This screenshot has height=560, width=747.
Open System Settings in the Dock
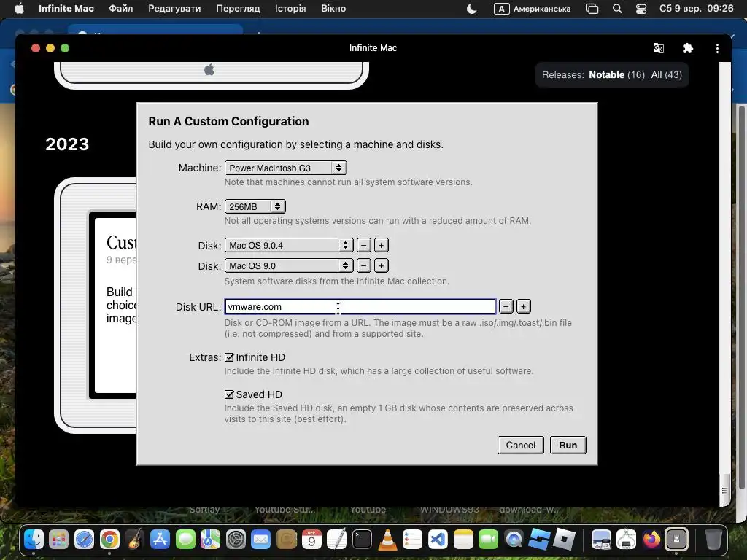click(236, 540)
